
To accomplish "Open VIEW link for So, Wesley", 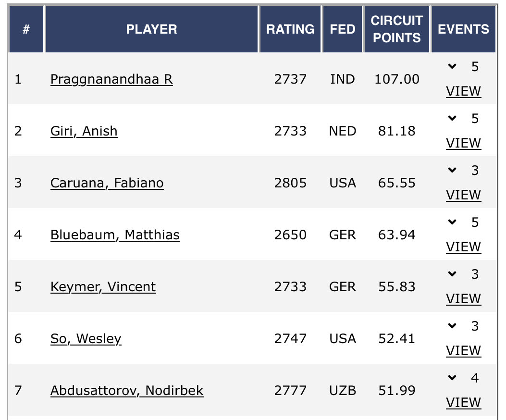I will tap(463, 350).
